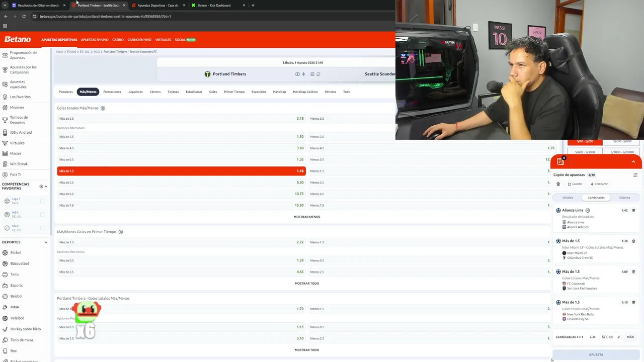
Task: Switch to the Córners market tab
Action: pos(155,92)
